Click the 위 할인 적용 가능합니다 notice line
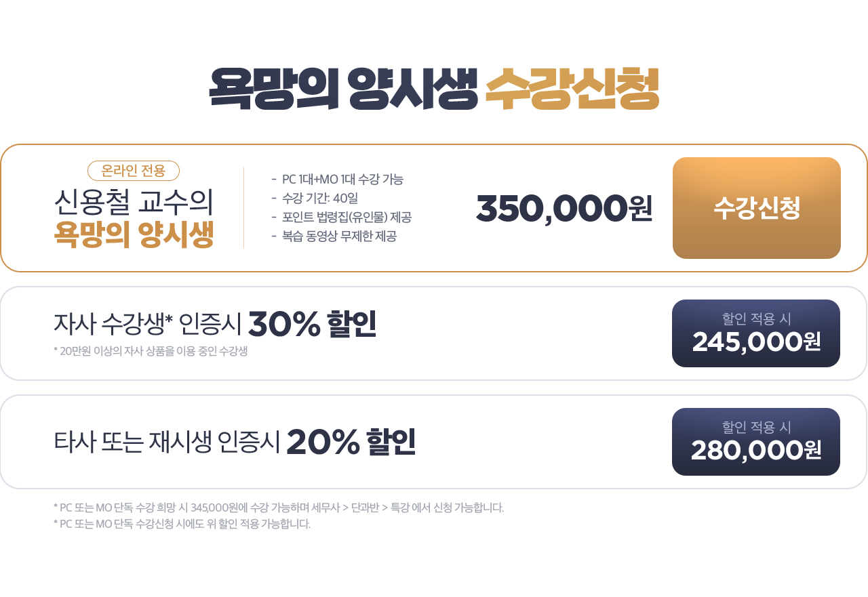The height and width of the screenshot is (597, 868). coord(182,524)
